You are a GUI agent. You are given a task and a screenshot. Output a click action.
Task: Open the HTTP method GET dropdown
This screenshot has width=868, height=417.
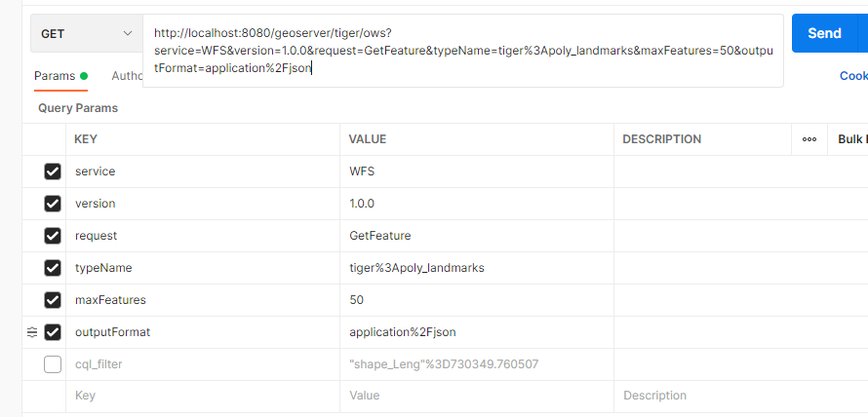[x=86, y=34]
